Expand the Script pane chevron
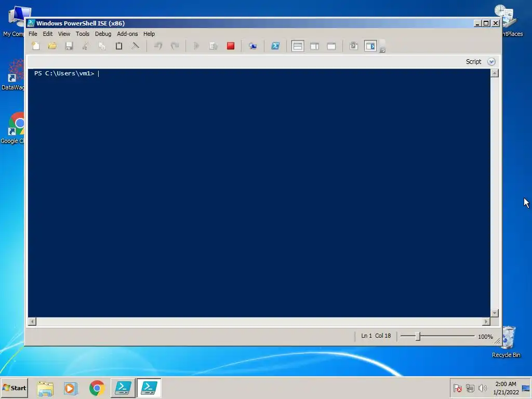This screenshot has height=399, width=532. click(x=491, y=61)
